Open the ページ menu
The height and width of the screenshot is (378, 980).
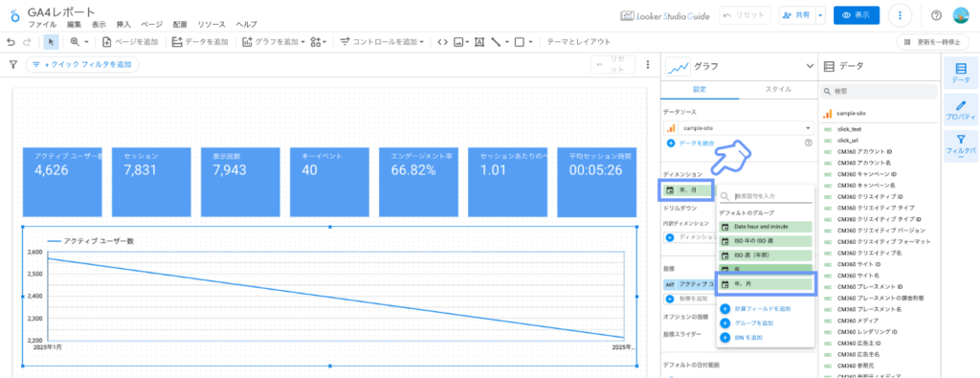point(152,24)
